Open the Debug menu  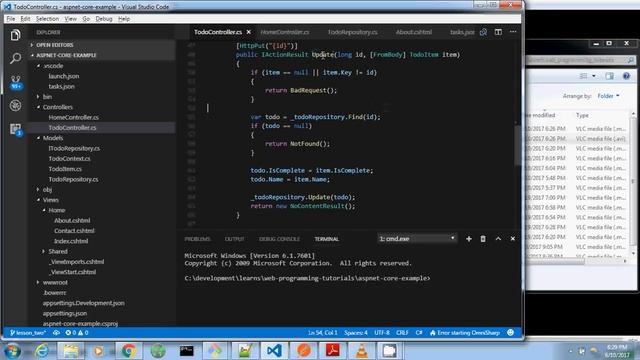[x=104, y=19]
